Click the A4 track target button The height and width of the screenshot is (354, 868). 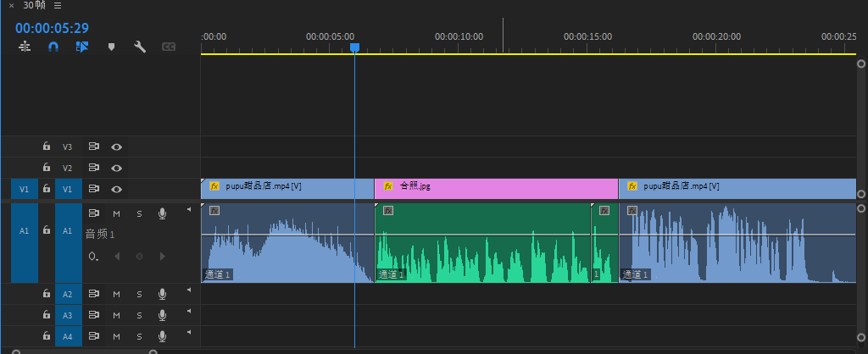[x=69, y=336]
